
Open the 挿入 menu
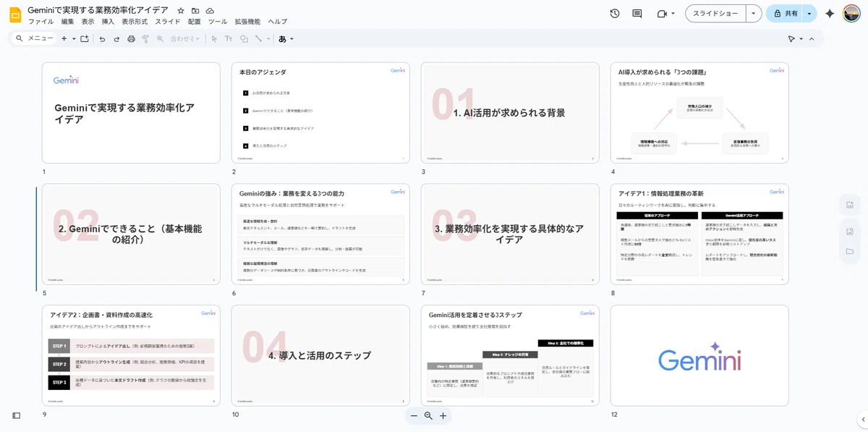109,22
